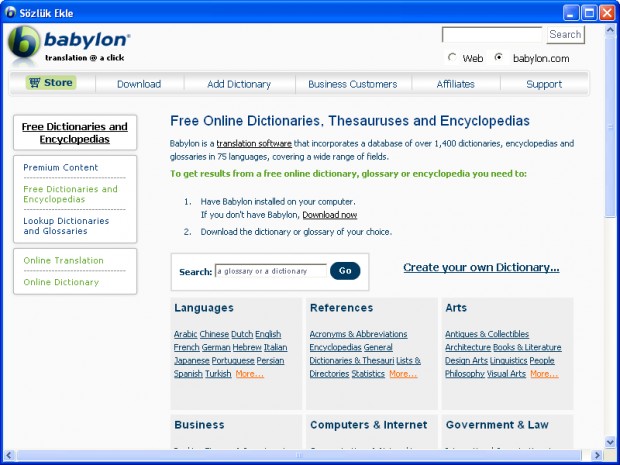Open the Dutch language link
Viewport: 620px width, 465px height.
pyautogui.click(x=242, y=334)
